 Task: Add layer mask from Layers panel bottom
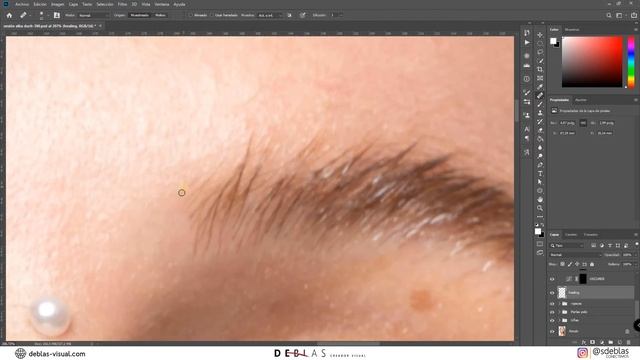click(x=593, y=342)
